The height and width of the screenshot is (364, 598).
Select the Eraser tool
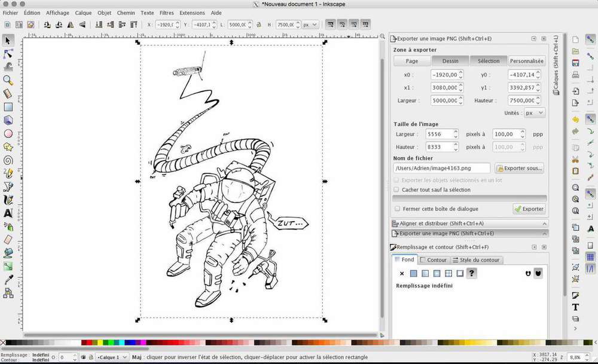tap(8, 240)
